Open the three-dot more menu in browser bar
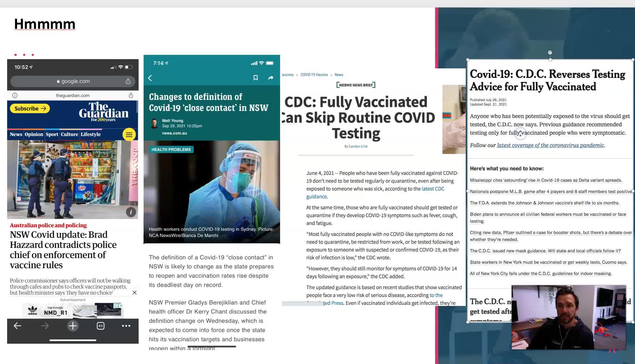This screenshot has height=364, width=635. (126, 326)
